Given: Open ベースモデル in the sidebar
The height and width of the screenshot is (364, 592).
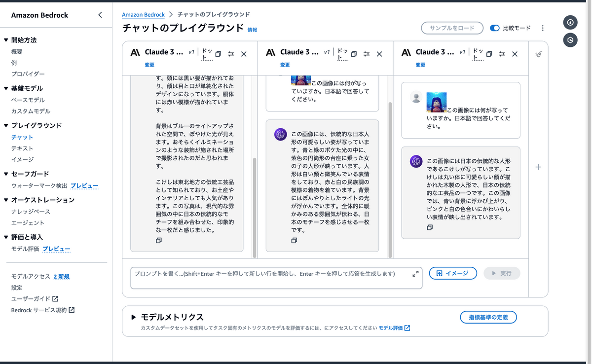Looking at the screenshot, I should point(28,100).
